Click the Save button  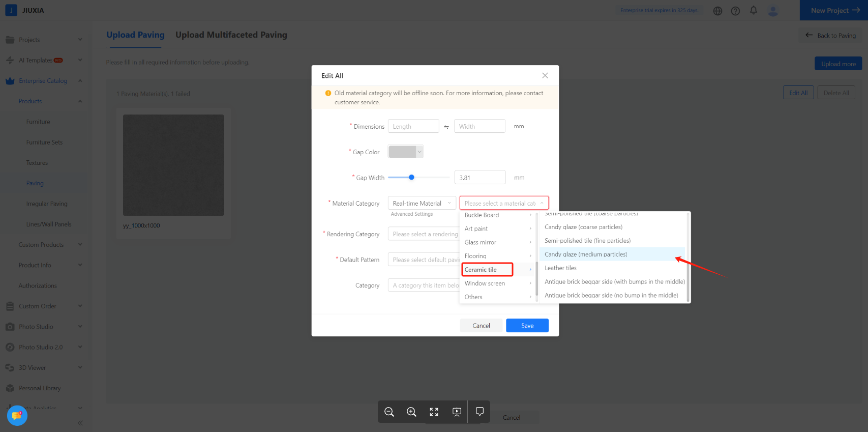tap(527, 326)
